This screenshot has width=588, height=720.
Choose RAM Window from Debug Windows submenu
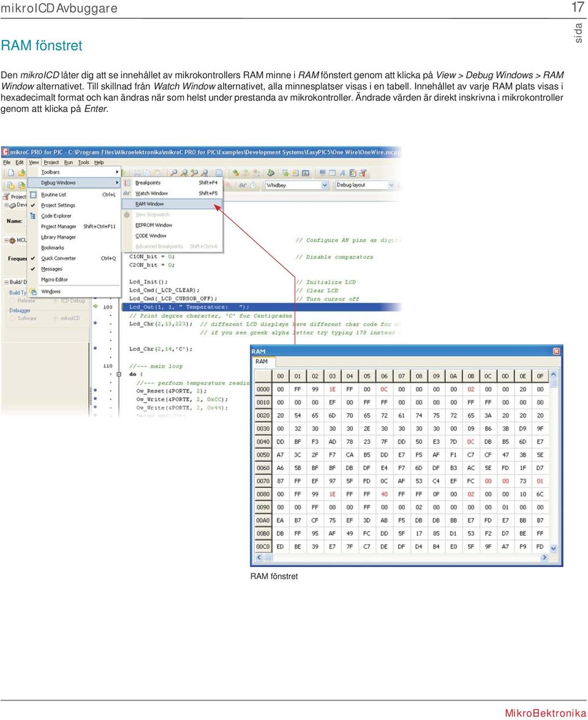[172, 204]
